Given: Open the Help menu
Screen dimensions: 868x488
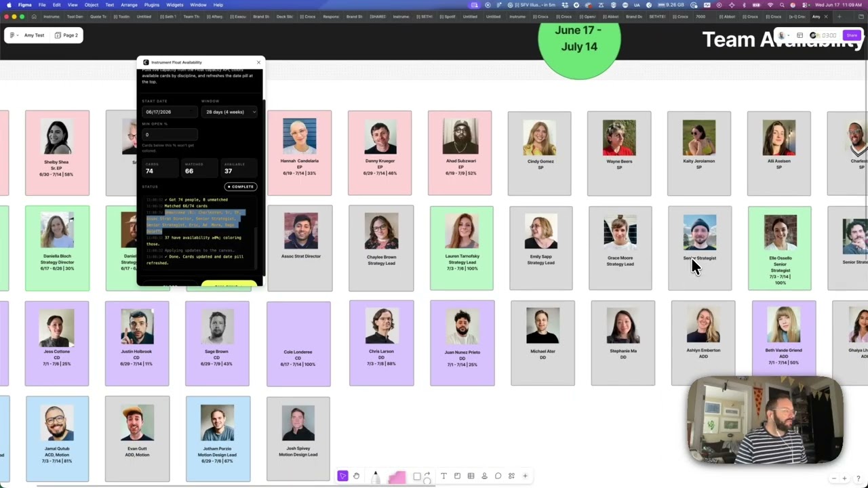Looking at the screenshot, I should pos(218,5).
